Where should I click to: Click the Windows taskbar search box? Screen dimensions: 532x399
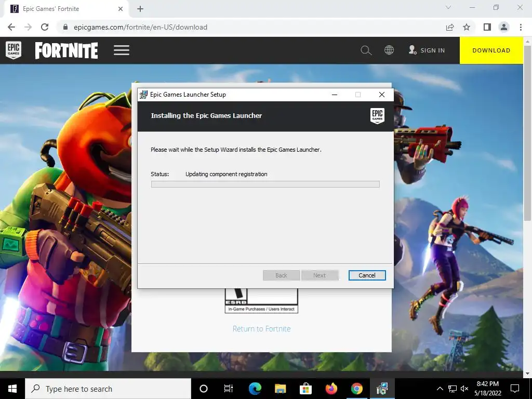point(108,389)
